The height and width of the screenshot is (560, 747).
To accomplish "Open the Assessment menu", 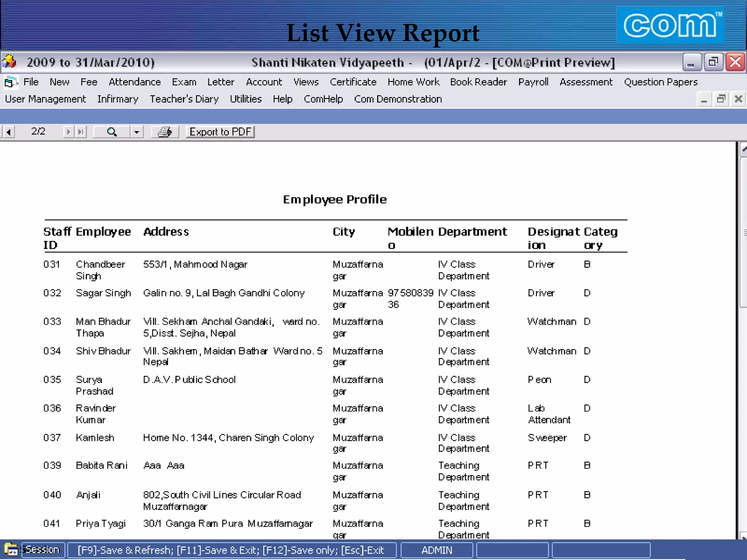I will pos(586,82).
